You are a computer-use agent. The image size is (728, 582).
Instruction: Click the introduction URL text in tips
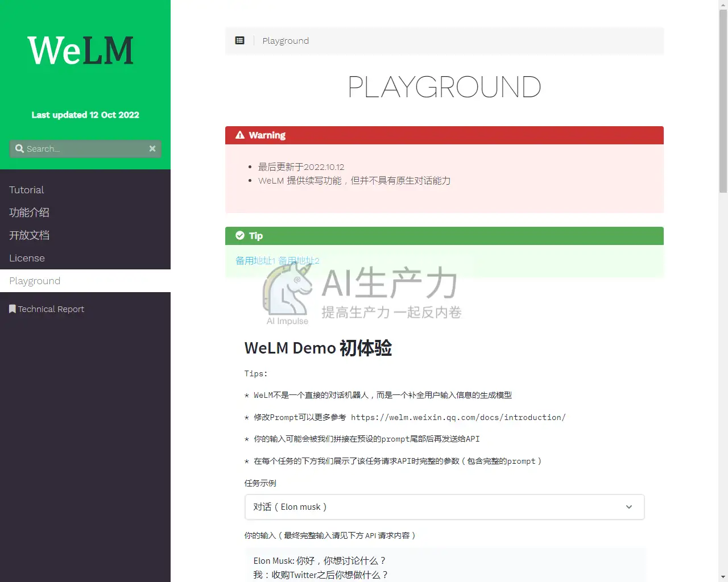(x=458, y=417)
